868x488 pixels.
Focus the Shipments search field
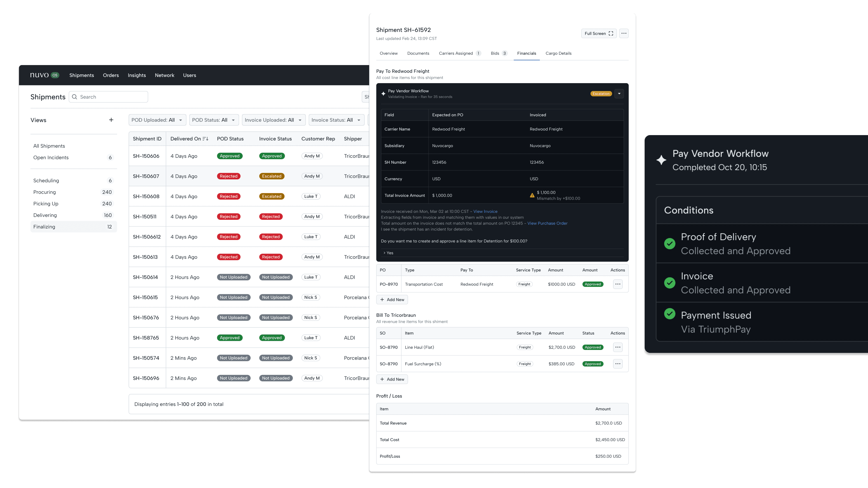[x=108, y=97]
